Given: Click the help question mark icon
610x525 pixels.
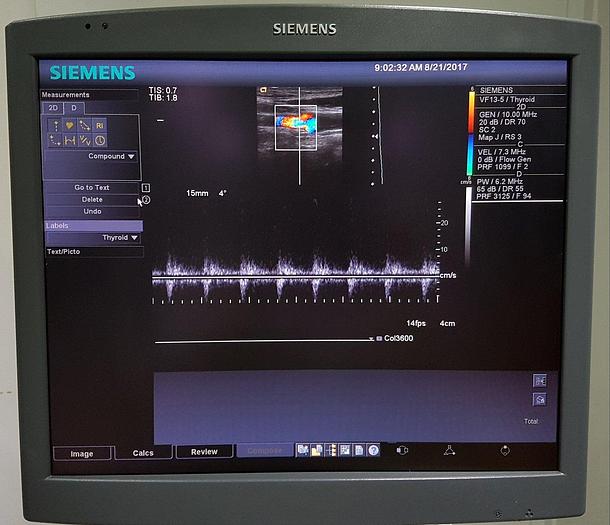Looking at the screenshot, I should 373,450.
